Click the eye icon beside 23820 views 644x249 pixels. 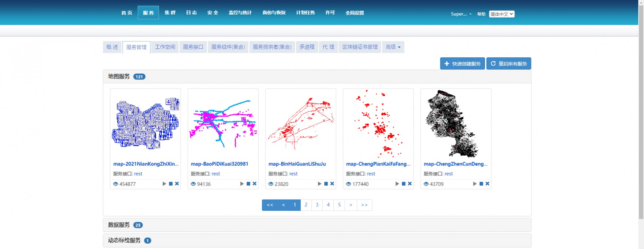click(271, 184)
